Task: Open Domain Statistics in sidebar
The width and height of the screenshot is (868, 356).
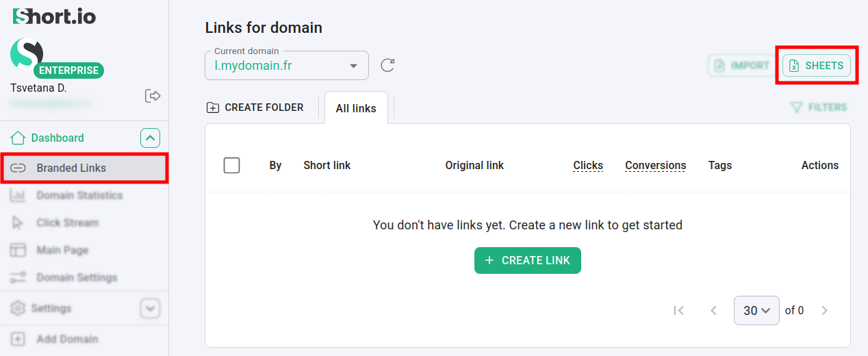Action: 79,196
